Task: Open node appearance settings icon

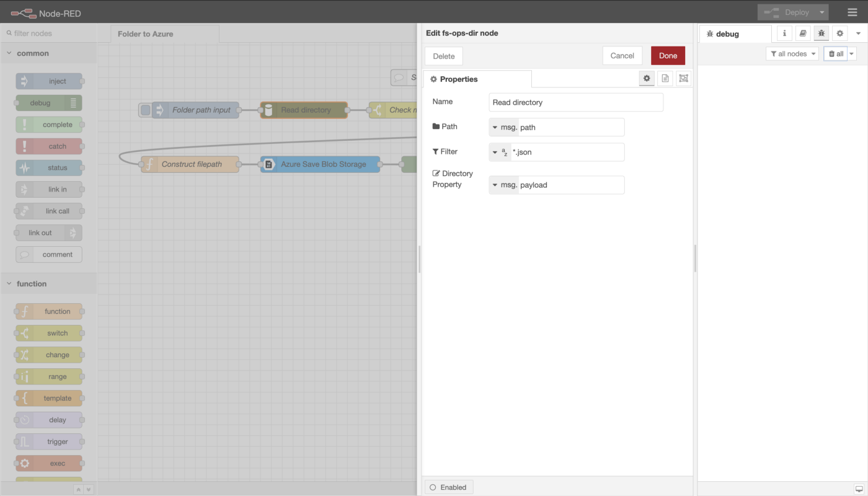Action: point(683,79)
